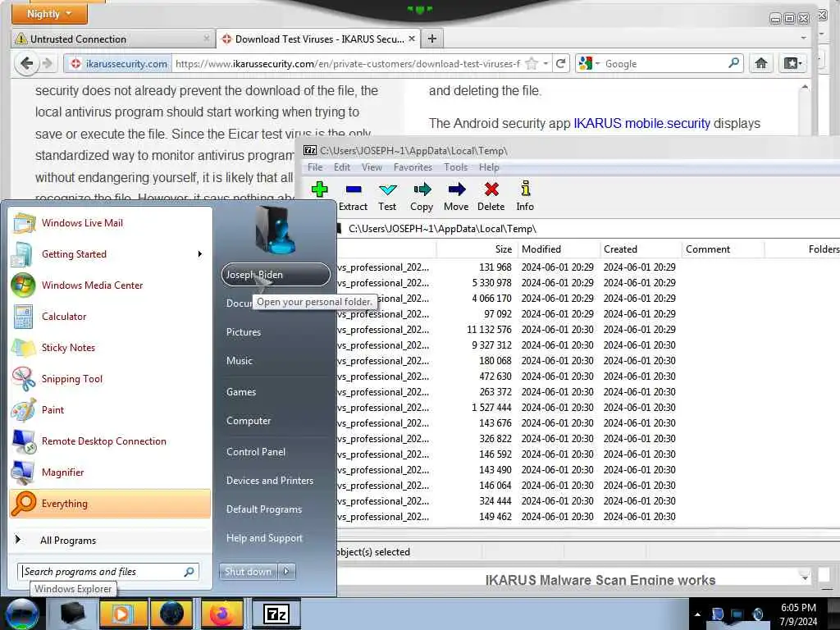Open a new Firefox tab

(432, 39)
